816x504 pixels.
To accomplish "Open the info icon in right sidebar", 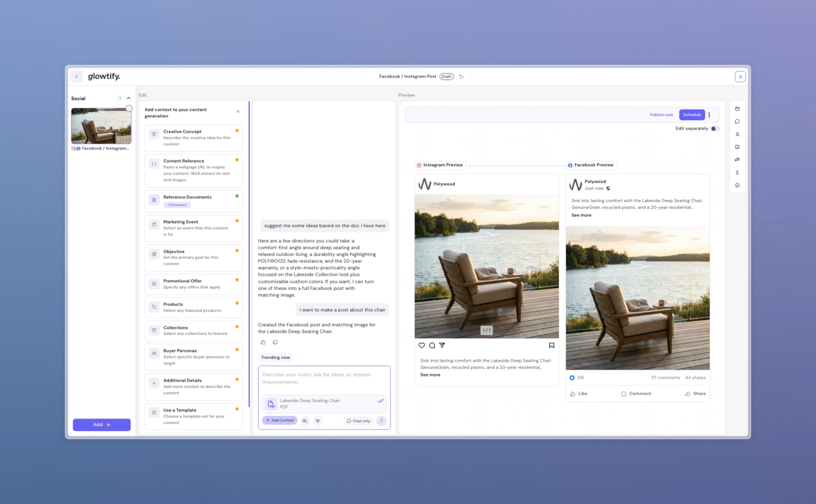I will pyautogui.click(x=737, y=185).
